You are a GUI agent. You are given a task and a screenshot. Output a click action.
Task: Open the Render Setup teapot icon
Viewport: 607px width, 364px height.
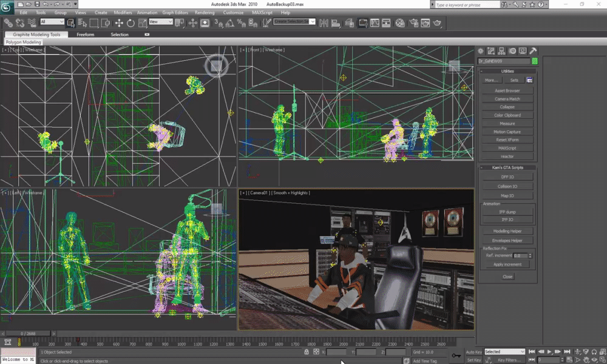click(x=413, y=23)
